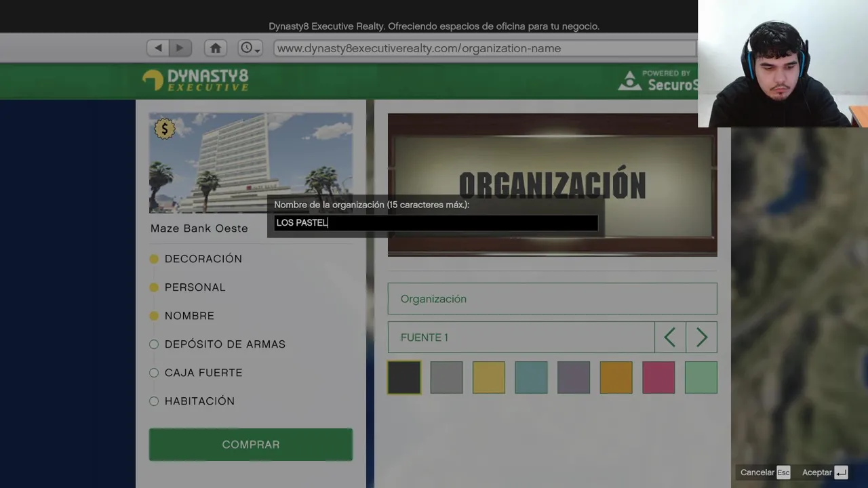Switch to next font with right arrow
This screenshot has height=488, width=868.
coord(701,338)
